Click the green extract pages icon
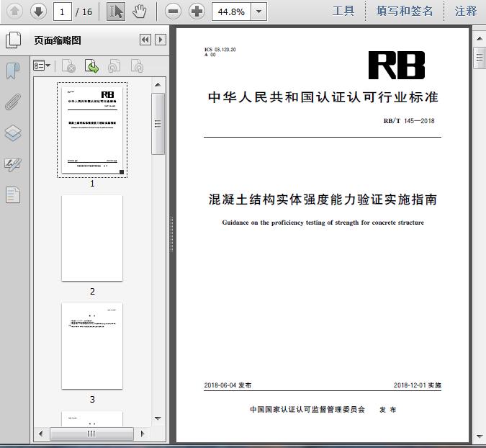Image resolution: width=486 pixels, height=448 pixels. pyautogui.click(x=91, y=66)
